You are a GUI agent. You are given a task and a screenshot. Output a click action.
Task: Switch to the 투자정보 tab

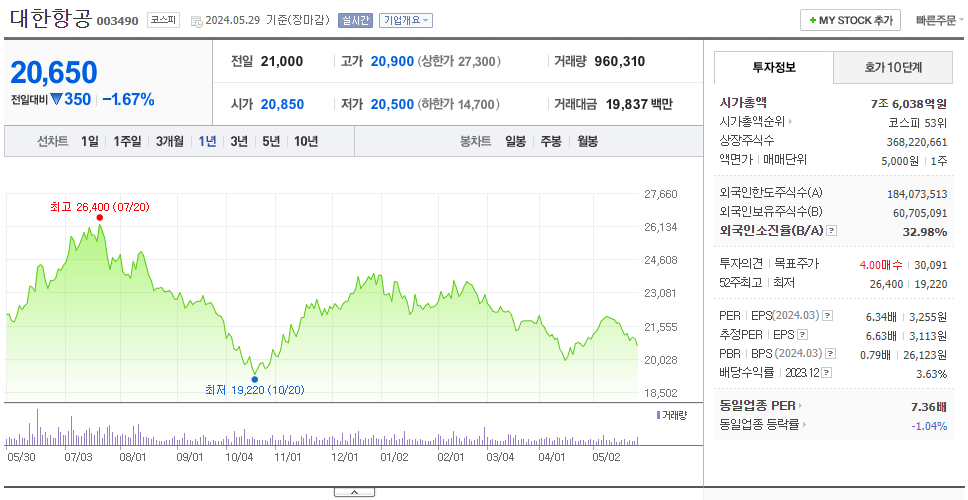(774, 67)
